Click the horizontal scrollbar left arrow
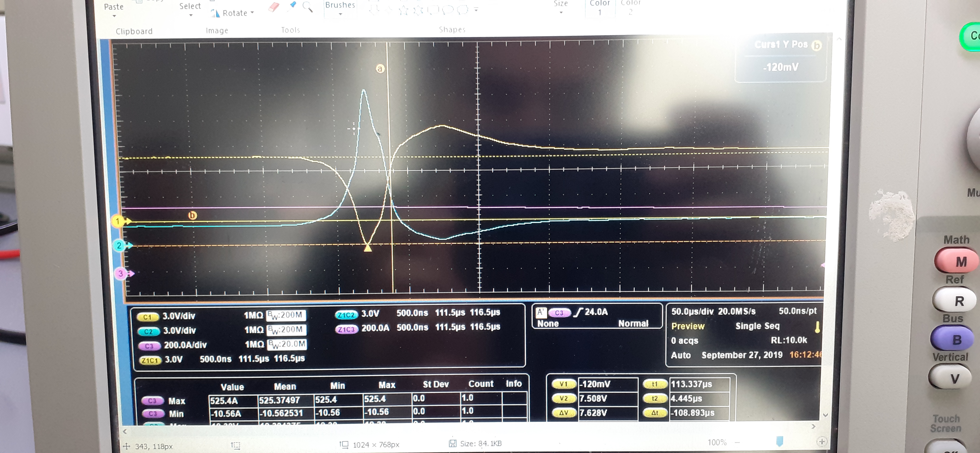Viewport: 980px width, 453px height. [x=125, y=431]
